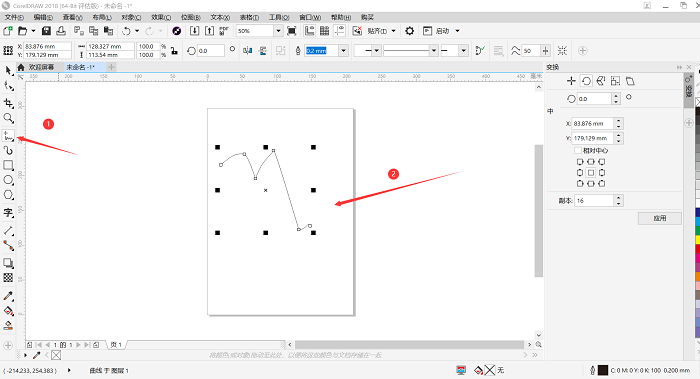This screenshot has width=700, height=379.
Task: Add a new document tab
Action: 111,67
